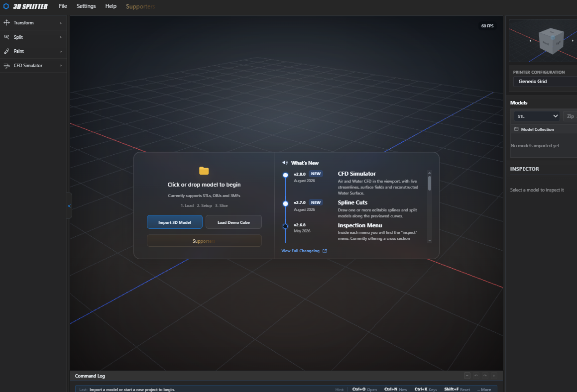This screenshot has height=392, width=577.
Task: Click the Supporters button in welcome dialog
Action: 204,241
